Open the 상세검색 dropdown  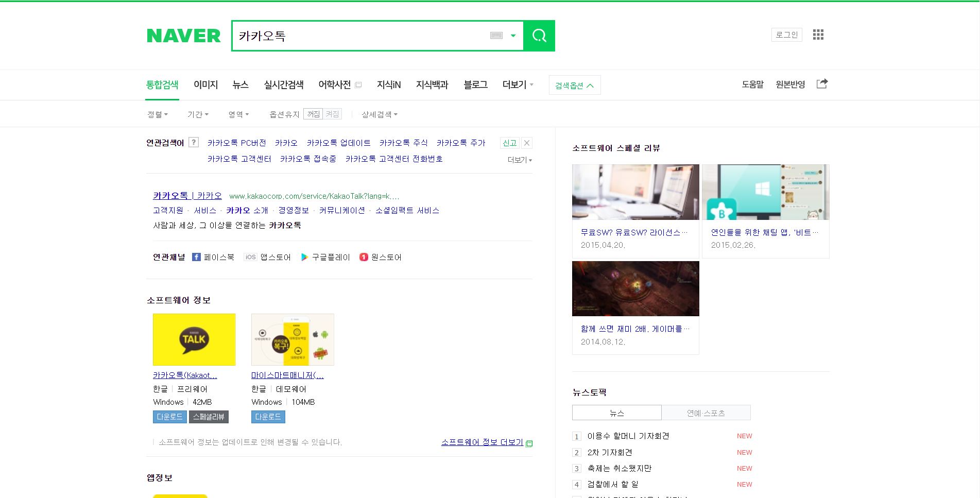(380, 114)
